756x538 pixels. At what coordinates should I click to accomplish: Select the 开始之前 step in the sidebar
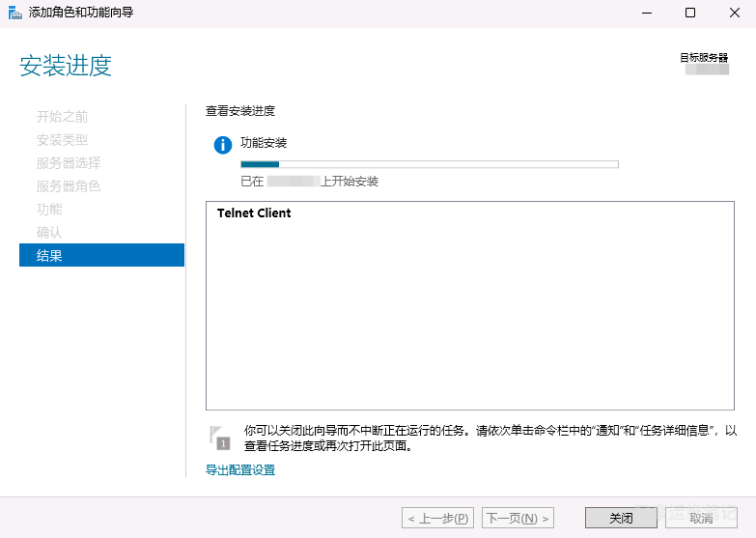[62, 117]
